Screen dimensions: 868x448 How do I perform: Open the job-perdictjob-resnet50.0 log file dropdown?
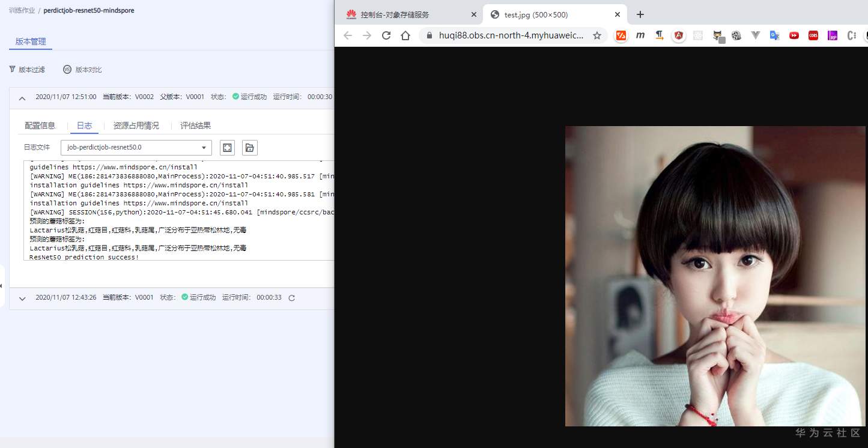[x=204, y=147]
